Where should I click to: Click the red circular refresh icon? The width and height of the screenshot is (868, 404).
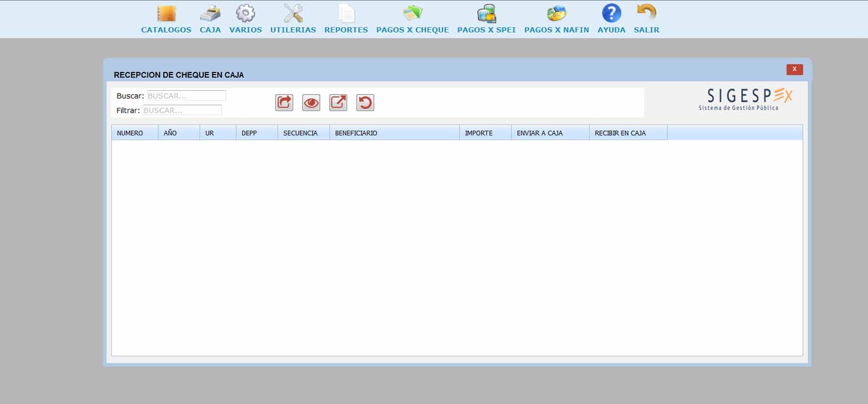[x=365, y=102]
